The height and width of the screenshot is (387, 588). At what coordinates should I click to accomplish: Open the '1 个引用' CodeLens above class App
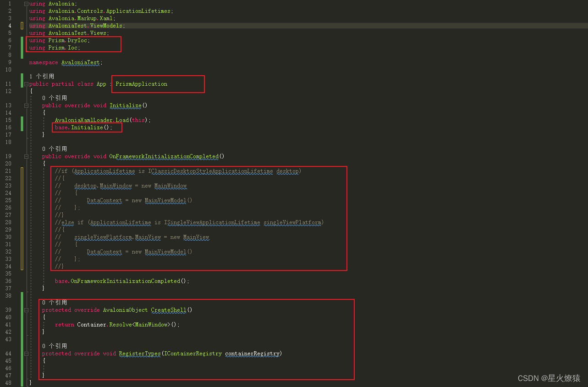click(42, 77)
